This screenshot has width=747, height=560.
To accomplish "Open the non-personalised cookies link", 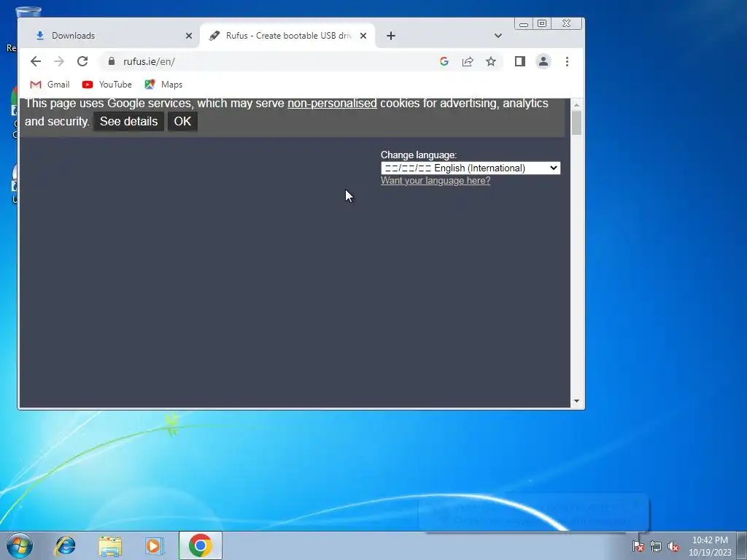I will (x=332, y=104).
